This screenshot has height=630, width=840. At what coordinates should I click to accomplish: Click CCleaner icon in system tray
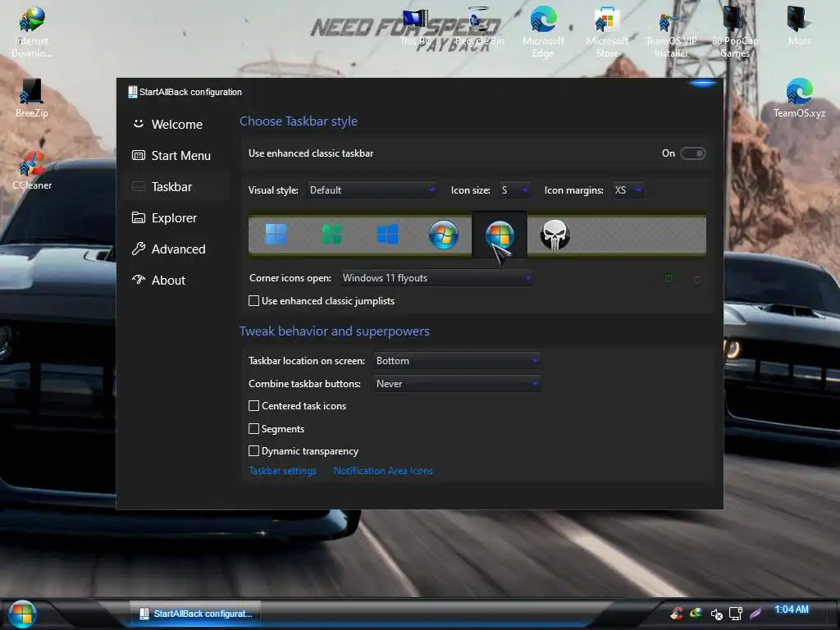coord(677,614)
